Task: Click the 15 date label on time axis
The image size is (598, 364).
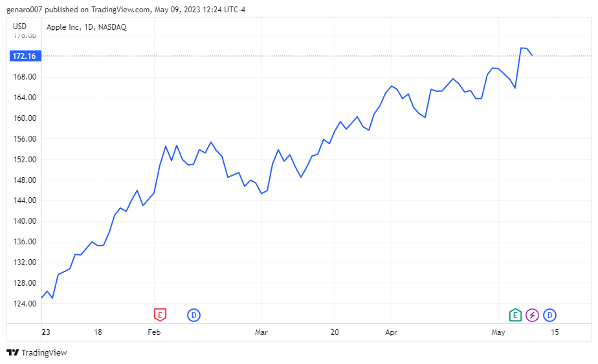Action: coord(555,332)
